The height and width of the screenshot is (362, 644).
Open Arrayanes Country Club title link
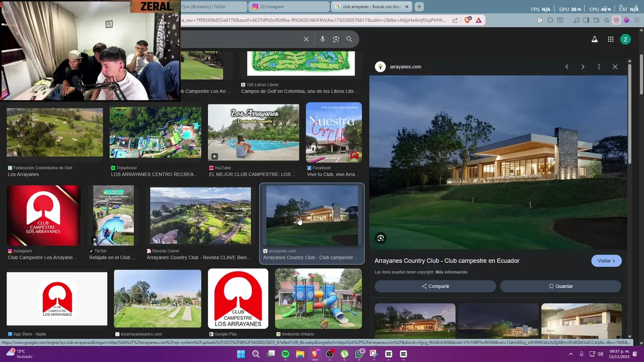tap(447, 261)
